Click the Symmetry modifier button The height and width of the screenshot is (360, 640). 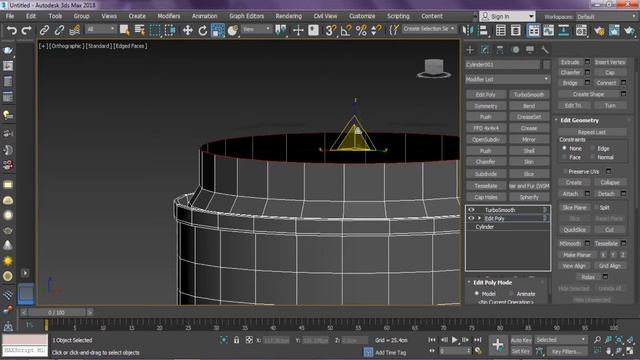pyautogui.click(x=486, y=106)
